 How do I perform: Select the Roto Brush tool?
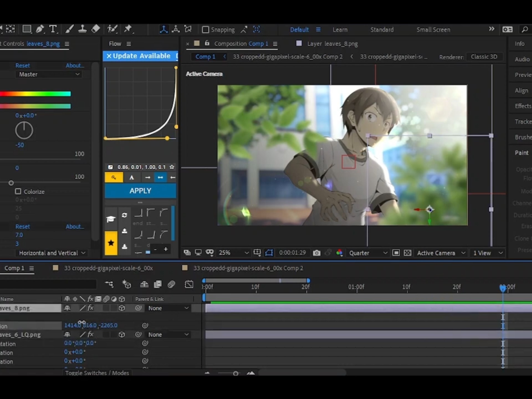[112, 29]
